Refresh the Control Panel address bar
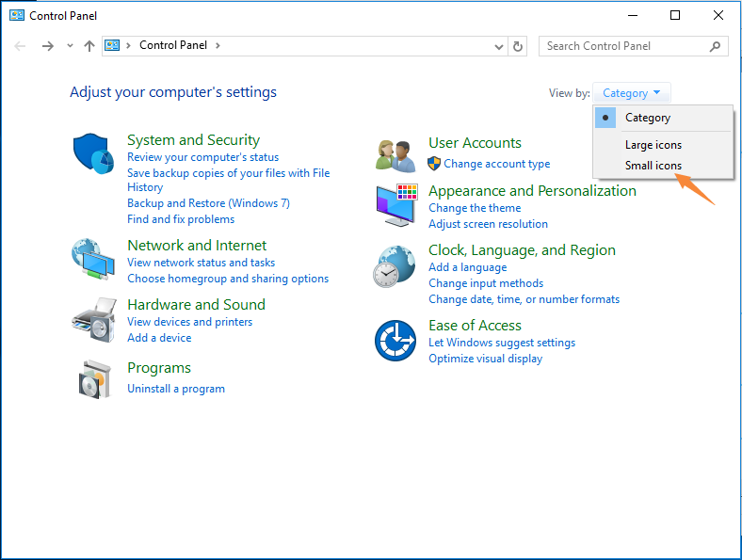This screenshot has height=560, width=742. click(518, 46)
